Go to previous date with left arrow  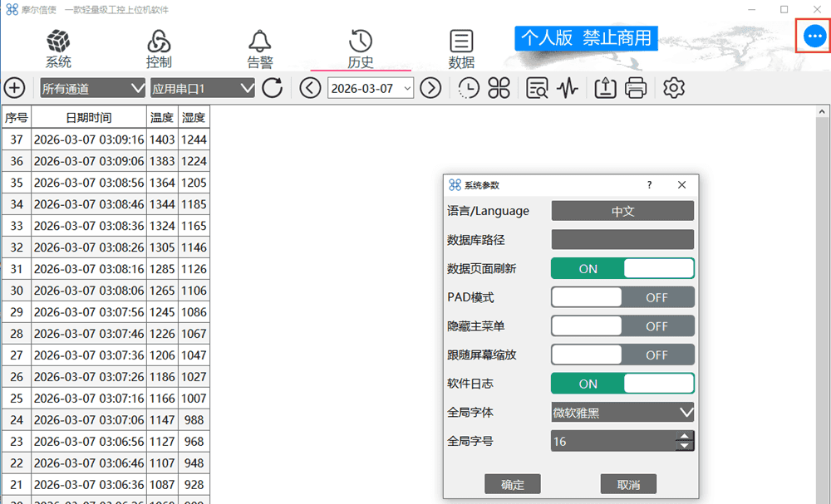310,88
